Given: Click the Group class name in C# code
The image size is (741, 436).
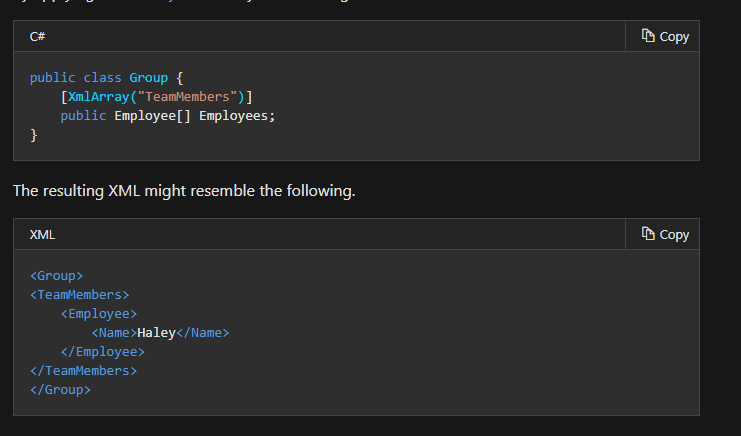Looking at the screenshot, I should [149, 77].
